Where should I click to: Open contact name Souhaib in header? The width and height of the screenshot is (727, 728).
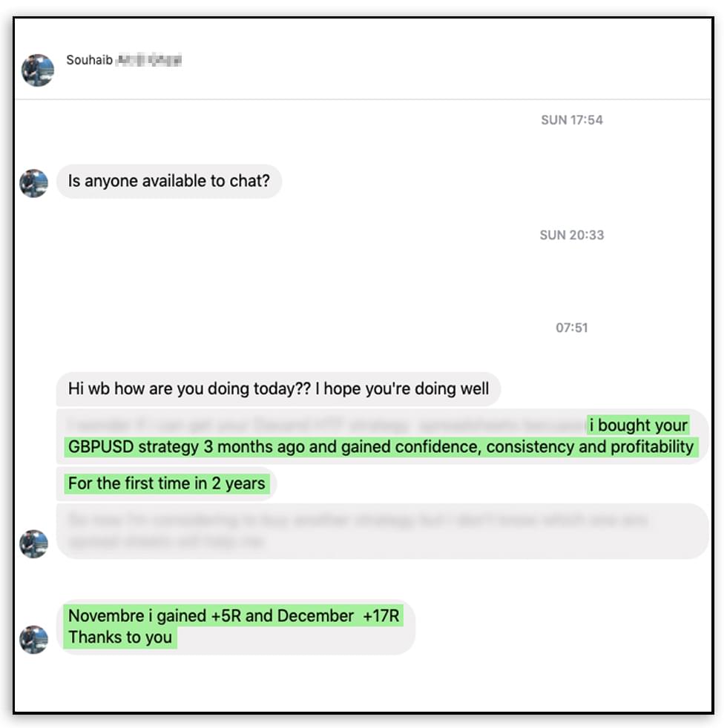pyautogui.click(x=89, y=60)
